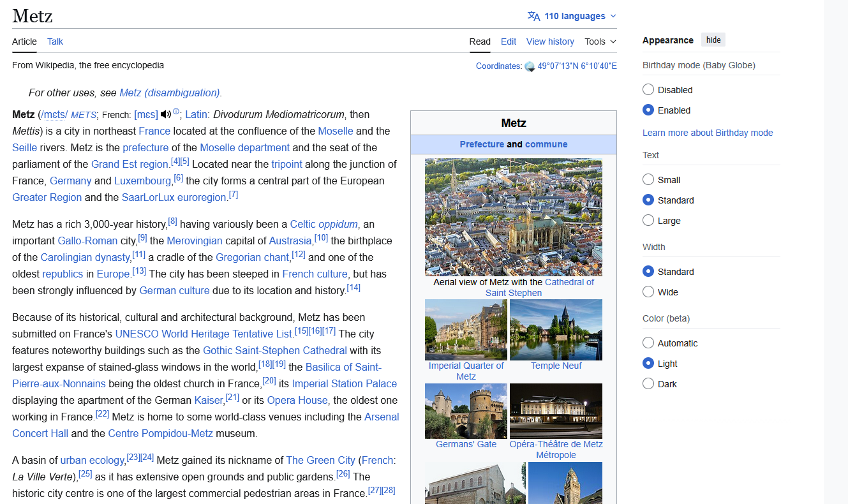This screenshot has height=504, width=848.
Task: Disable Birthday mode (Baby Globe)
Action: [648, 90]
